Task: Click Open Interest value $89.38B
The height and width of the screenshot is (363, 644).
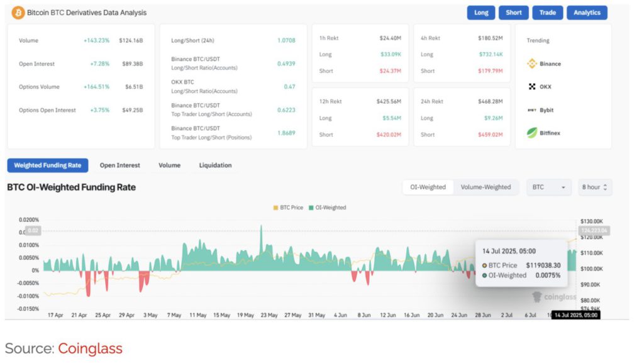Action: (132, 64)
